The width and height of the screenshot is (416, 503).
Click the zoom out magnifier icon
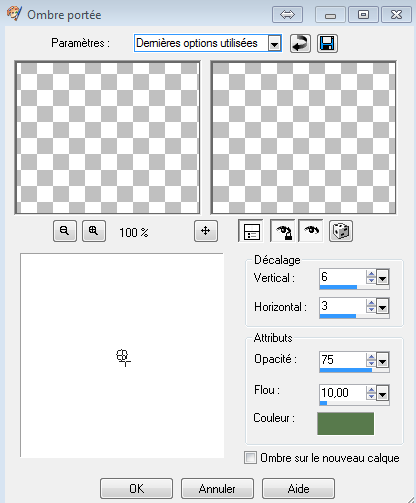pos(65,231)
